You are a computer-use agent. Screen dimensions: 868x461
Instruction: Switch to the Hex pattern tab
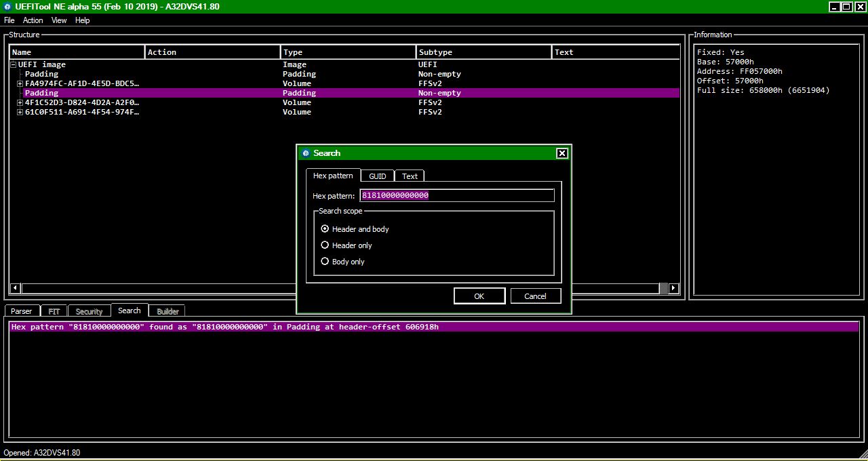(333, 176)
